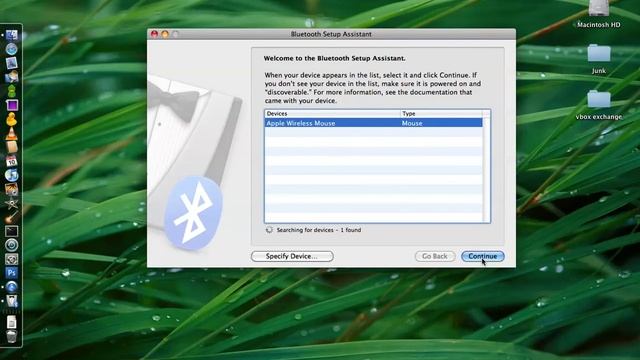Minimize the Bluetooth Setup Assistant window
Screen dimensions: 640x360
[165, 34]
